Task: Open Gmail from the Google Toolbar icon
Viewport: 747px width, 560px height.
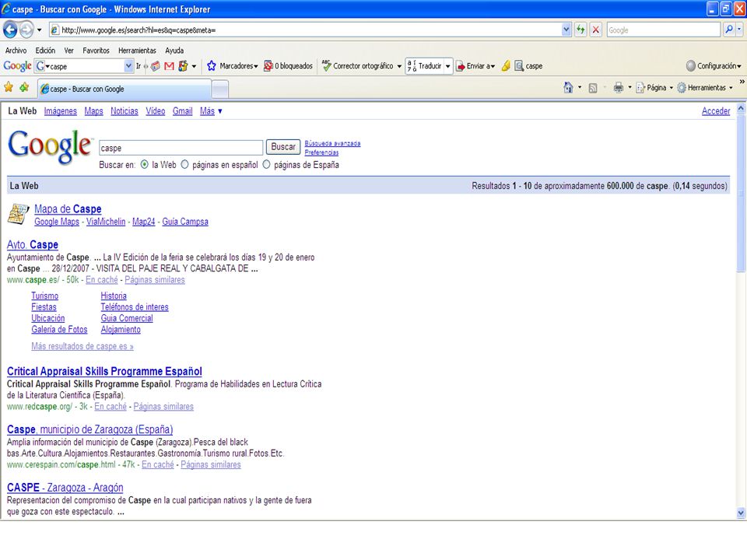Action: tap(169, 66)
